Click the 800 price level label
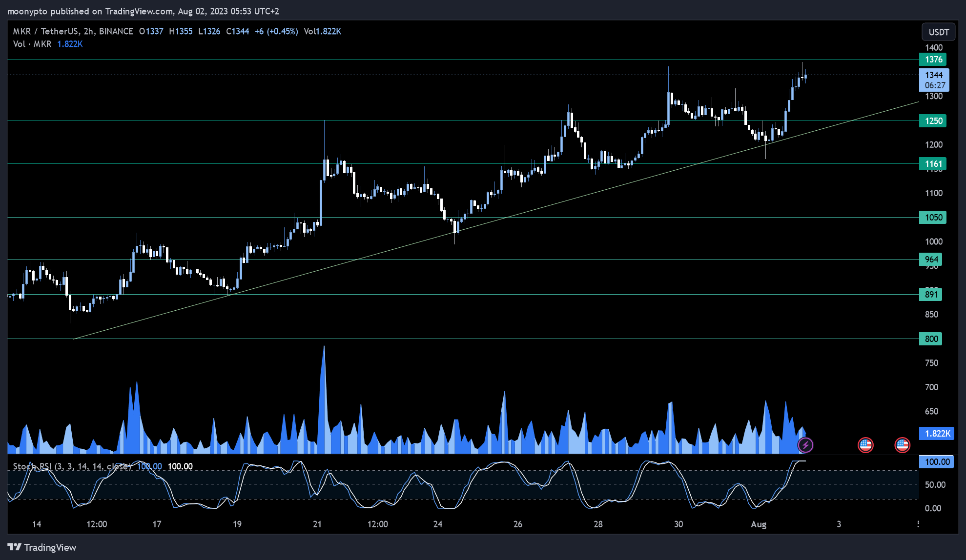The width and height of the screenshot is (966, 560). [x=931, y=339]
